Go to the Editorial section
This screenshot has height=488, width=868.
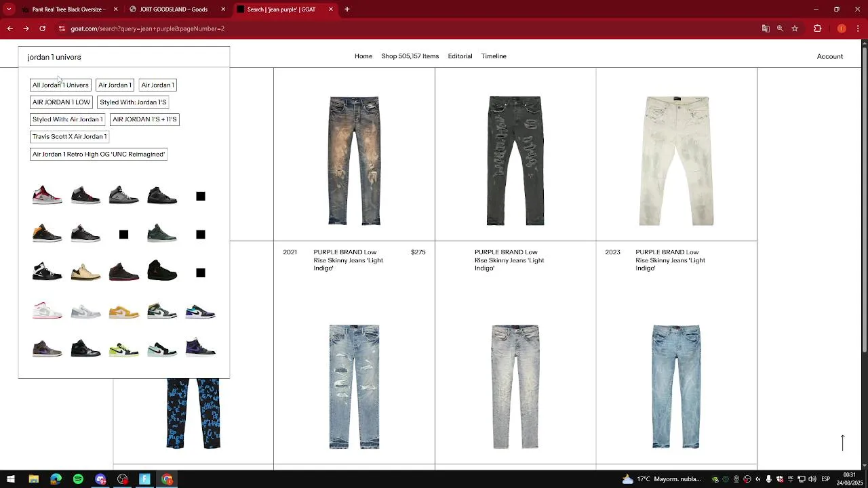(460, 56)
